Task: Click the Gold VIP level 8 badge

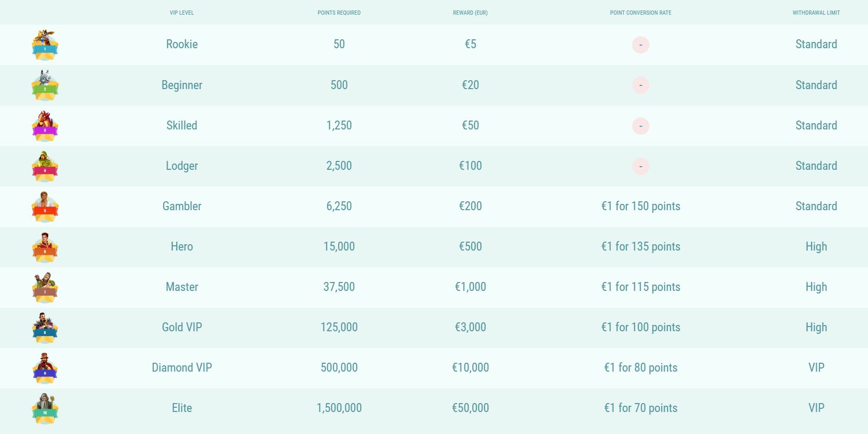Action: coord(45,328)
